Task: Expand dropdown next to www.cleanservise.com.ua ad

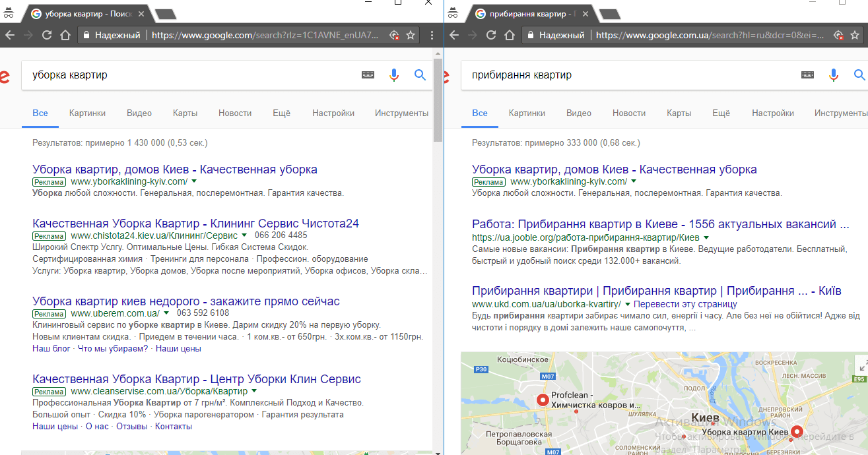Action: [x=254, y=391]
